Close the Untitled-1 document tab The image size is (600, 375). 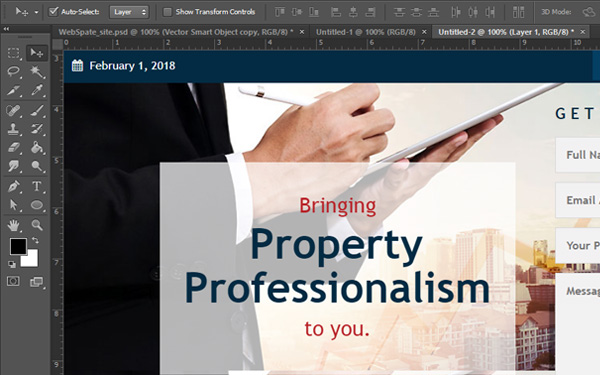tap(424, 32)
